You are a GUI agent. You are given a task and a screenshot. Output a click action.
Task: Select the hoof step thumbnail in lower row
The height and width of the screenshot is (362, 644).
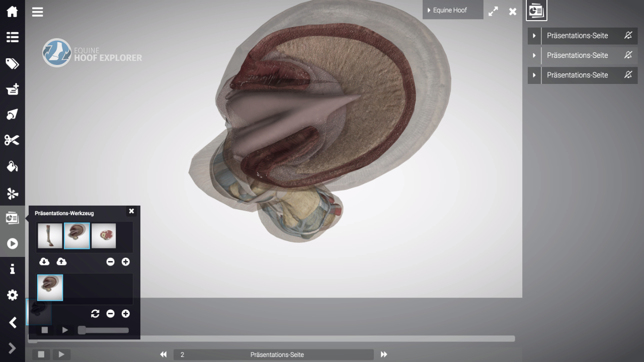point(50,288)
